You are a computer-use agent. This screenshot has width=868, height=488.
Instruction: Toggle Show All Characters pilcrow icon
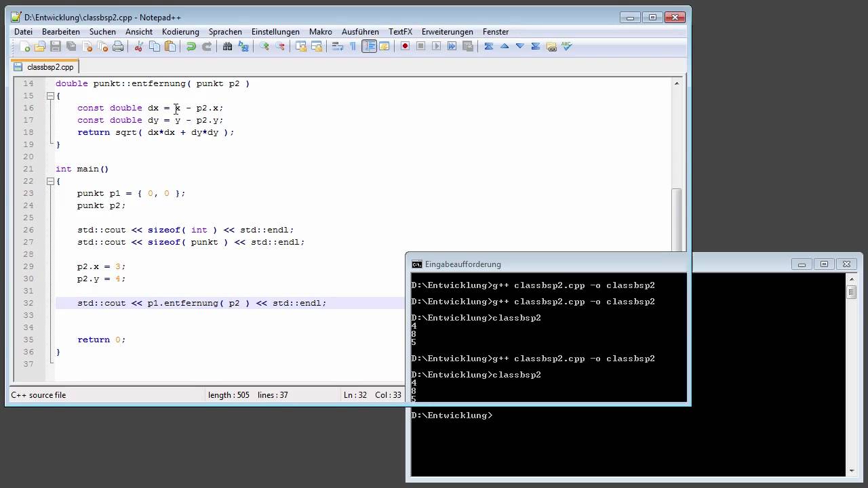[353, 46]
